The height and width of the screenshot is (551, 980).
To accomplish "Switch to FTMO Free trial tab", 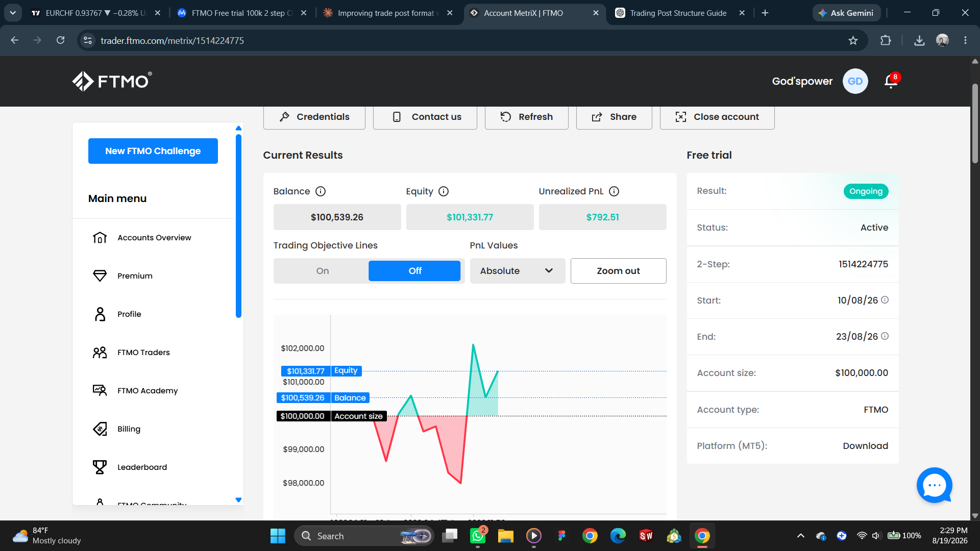I will 241,13.
